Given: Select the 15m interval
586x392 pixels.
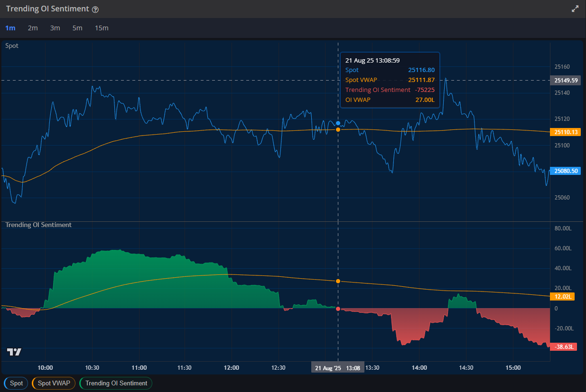Looking at the screenshot, I should pyautogui.click(x=102, y=28).
